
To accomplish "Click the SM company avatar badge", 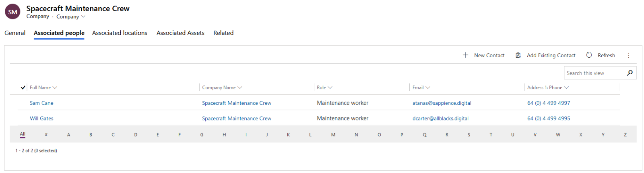I will 12,12.
